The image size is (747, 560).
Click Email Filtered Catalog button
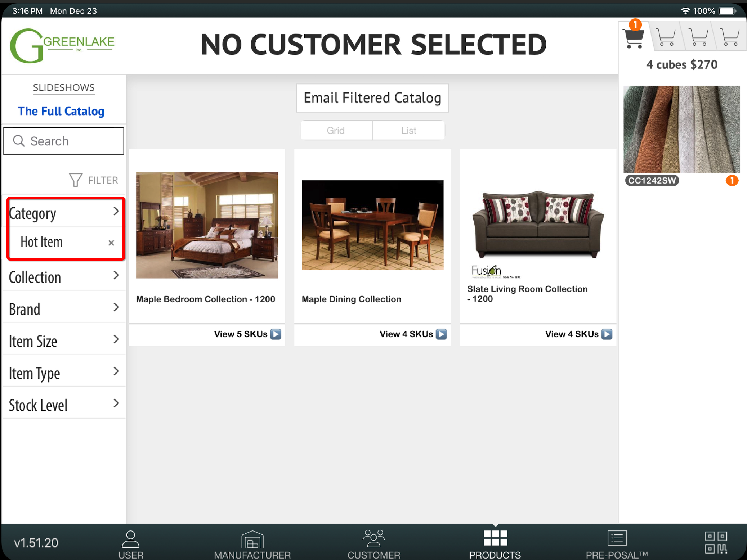372,98
